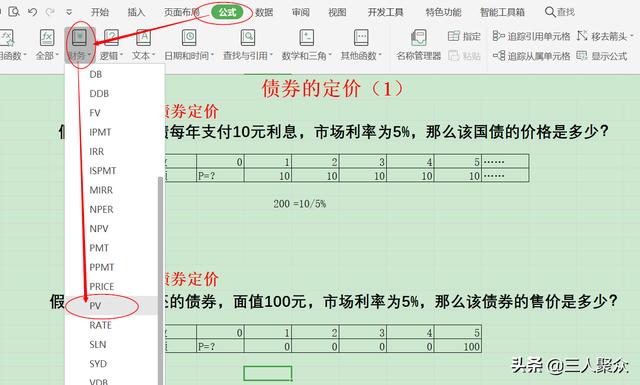Switch to the 视图 tab
The height and width of the screenshot is (385, 640).
tap(337, 12)
